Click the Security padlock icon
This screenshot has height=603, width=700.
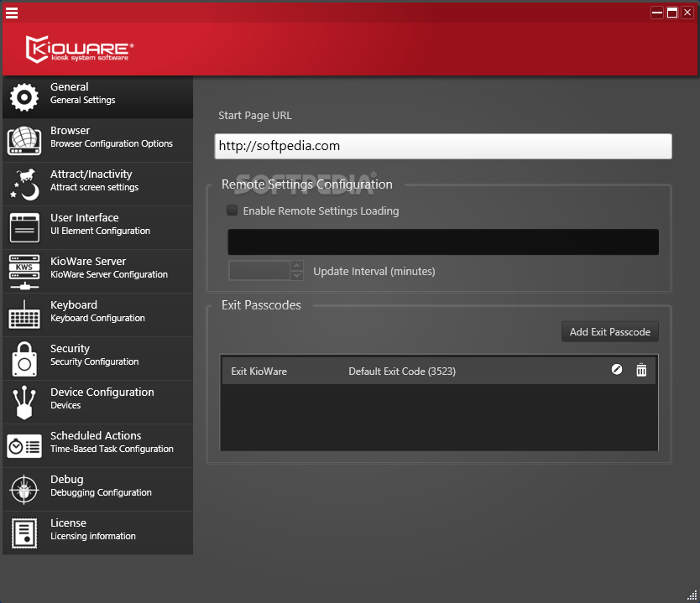tap(24, 359)
